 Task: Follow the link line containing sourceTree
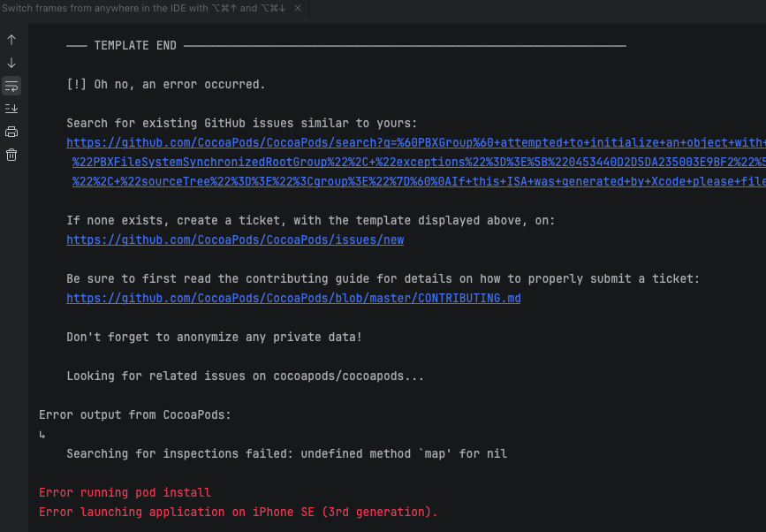tap(419, 182)
